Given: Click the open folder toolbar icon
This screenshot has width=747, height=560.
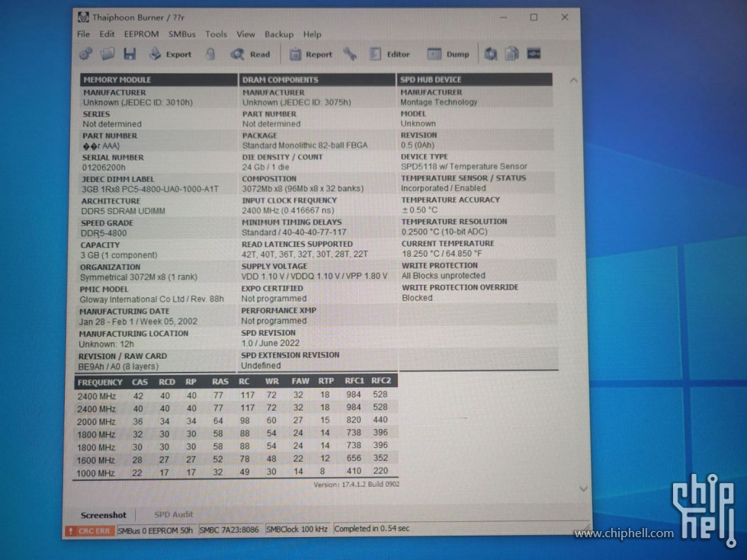Looking at the screenshot, I should click(x=107, y=54).
